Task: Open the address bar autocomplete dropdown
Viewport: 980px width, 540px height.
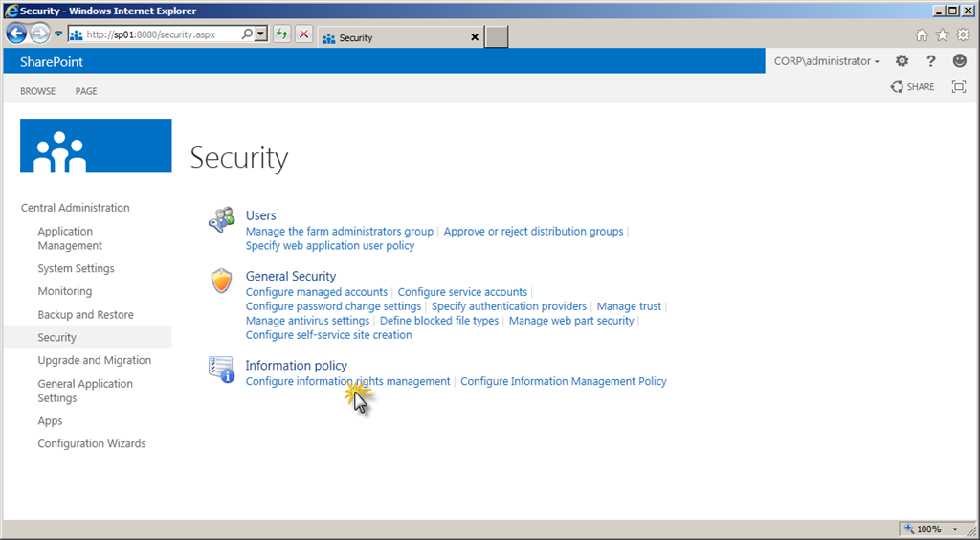Action: (x=262, y=34)
